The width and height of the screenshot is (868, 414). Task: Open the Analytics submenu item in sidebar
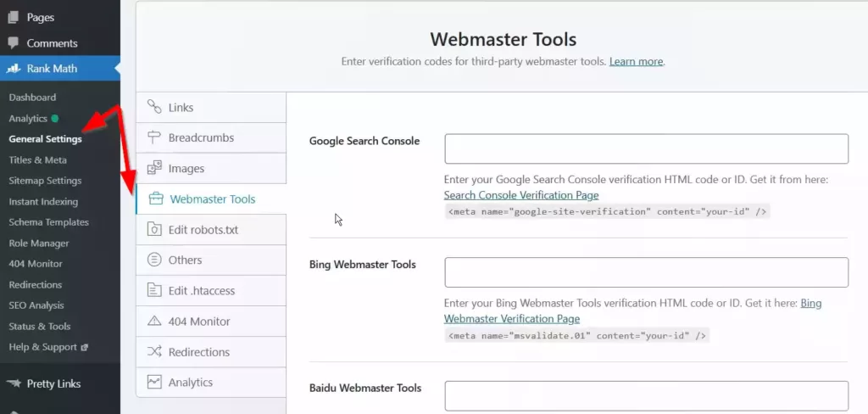click(x=28, y=118)
